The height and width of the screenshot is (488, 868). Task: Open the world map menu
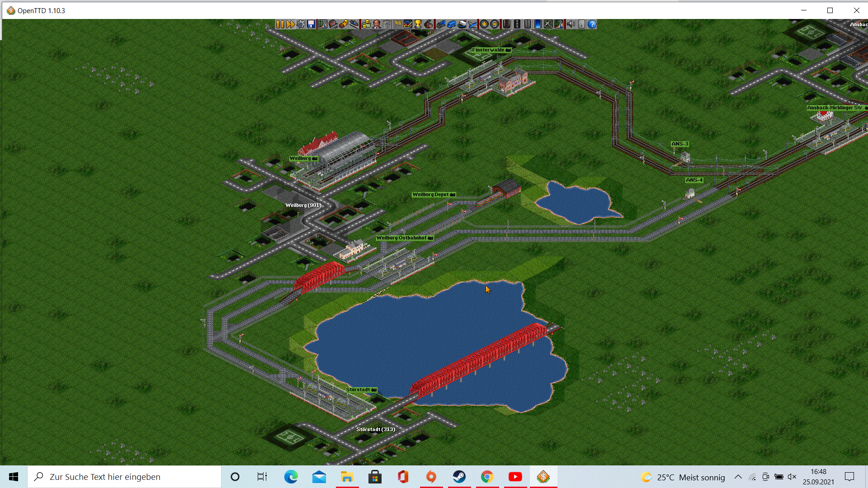[323, 24]
